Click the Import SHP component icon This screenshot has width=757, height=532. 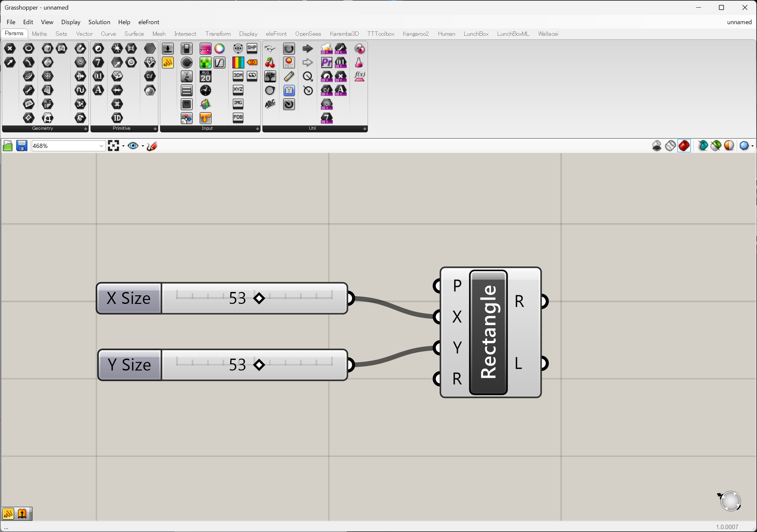[x=252, y=48]
